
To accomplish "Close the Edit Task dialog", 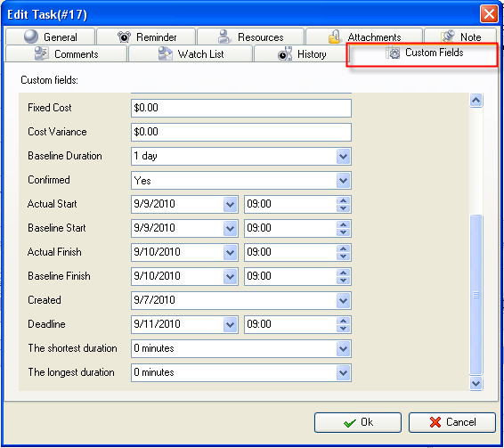I will [x=489, y=14].
